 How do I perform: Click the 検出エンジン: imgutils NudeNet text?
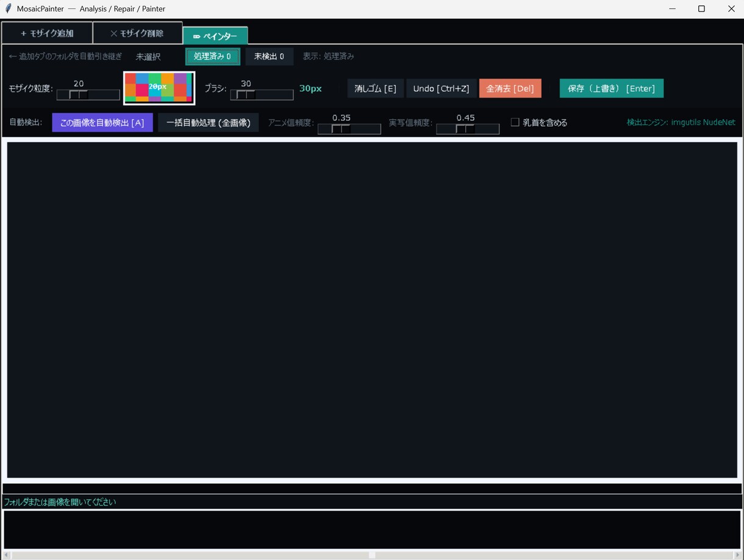681,122
